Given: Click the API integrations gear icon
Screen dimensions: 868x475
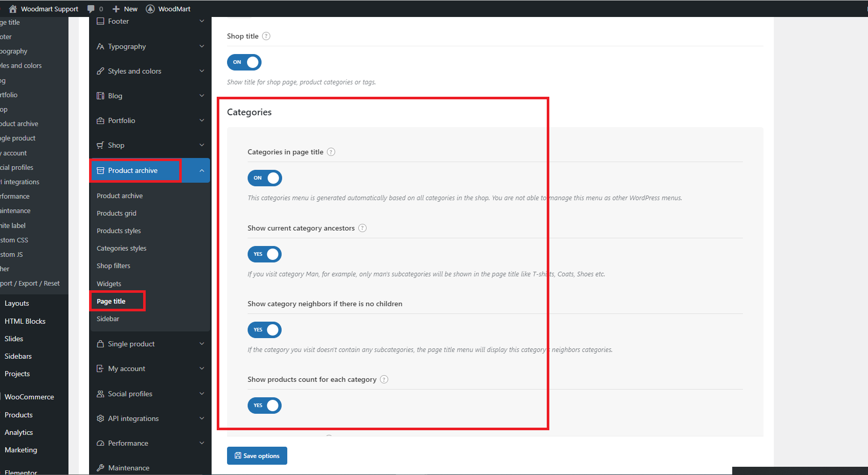Looking at the screenshot, I should tap(100, 418).
